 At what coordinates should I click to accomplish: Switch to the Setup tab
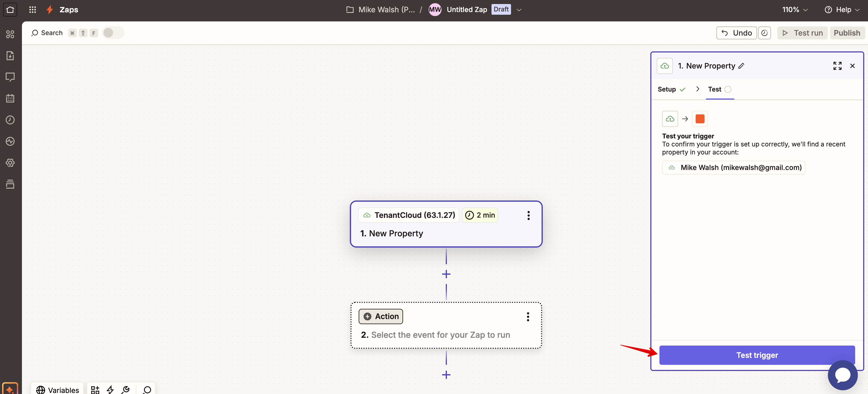671,89
